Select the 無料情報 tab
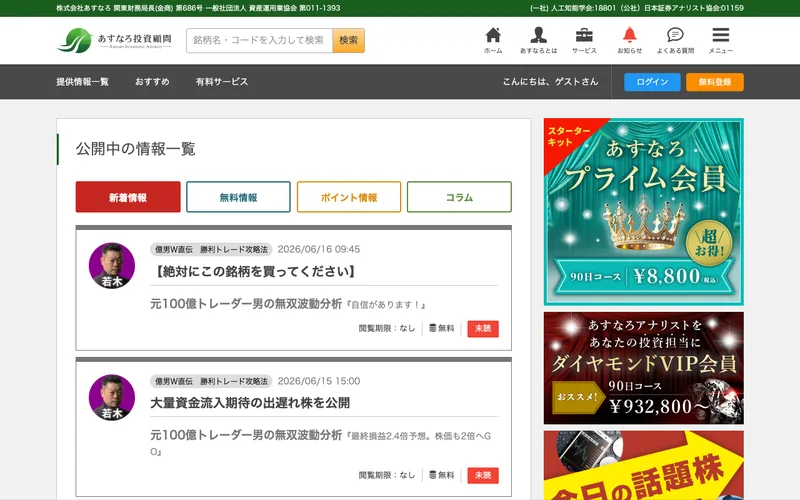Screen dimensions: 800x500 click(x=238, y=197)
